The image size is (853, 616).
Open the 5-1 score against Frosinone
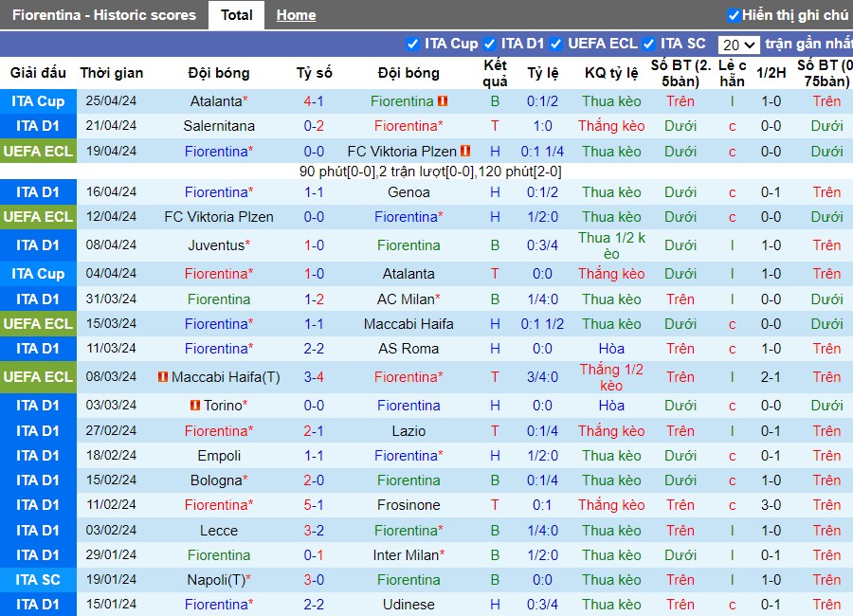tap(314, 505)
